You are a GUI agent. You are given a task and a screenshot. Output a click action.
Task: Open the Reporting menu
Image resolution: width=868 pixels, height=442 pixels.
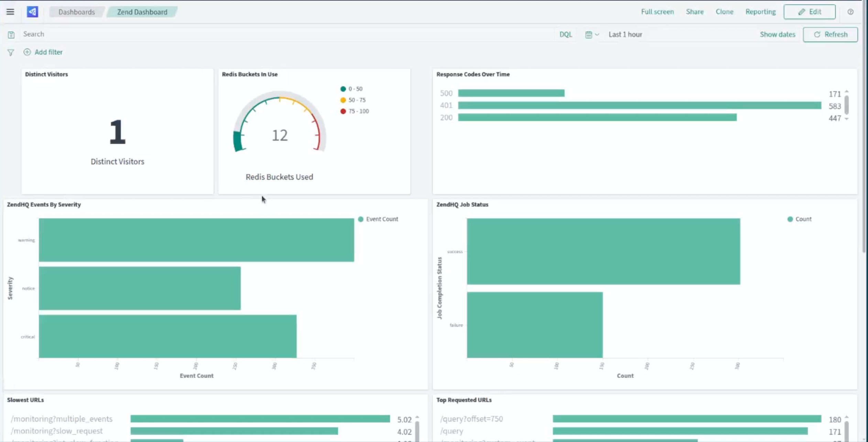(760, 12)
